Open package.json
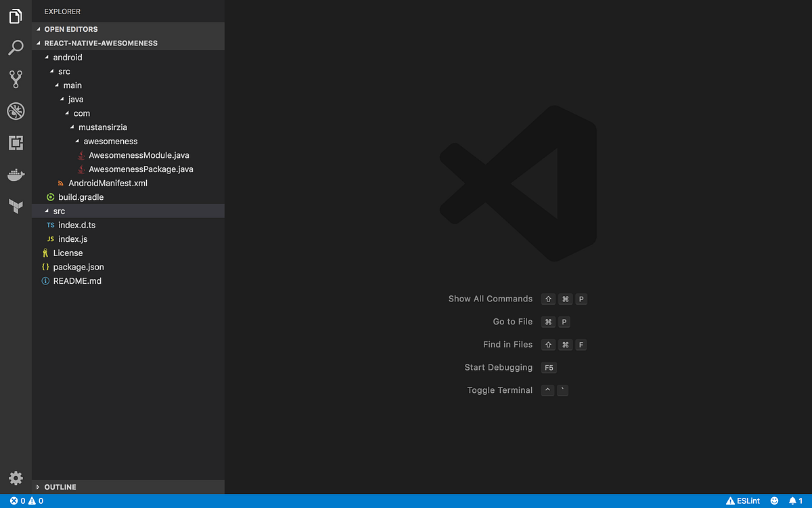Screen dimensions: 812x508 [x=79, y=267]
